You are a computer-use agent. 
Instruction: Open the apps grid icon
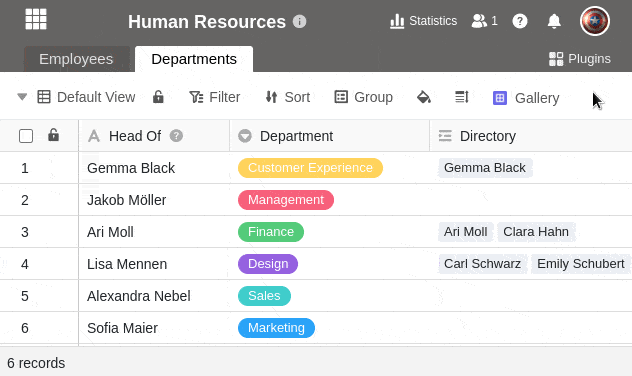(x=36, y=19)
